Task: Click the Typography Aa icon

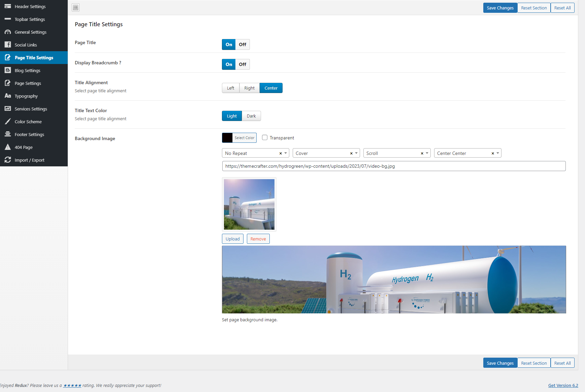Action: 8,96
